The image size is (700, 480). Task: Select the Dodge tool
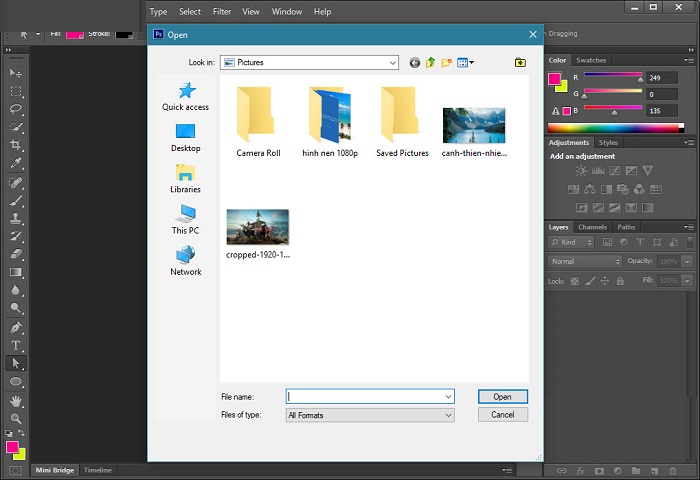pos(16,308)
